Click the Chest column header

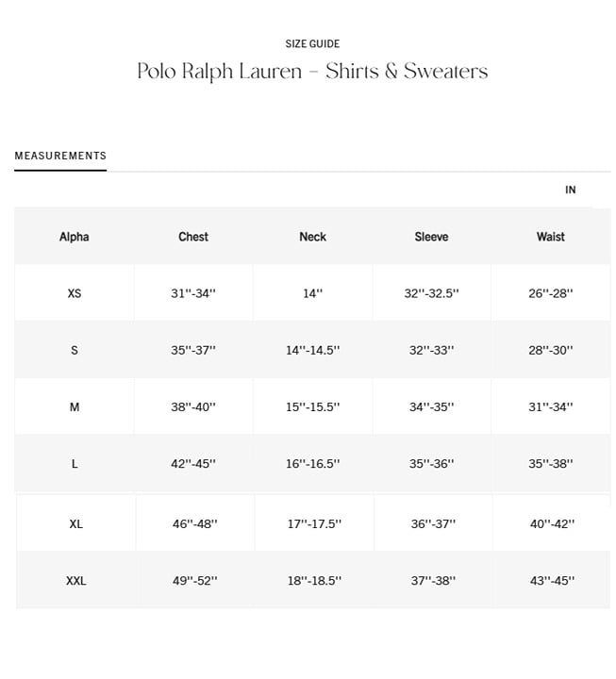point(193,237)
